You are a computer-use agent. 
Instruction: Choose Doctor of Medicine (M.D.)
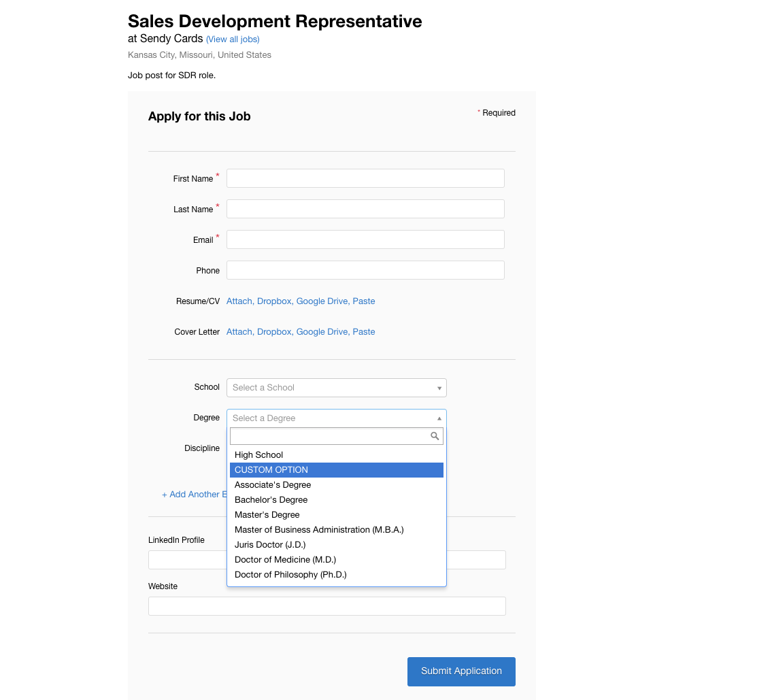[x=285, y=560]
